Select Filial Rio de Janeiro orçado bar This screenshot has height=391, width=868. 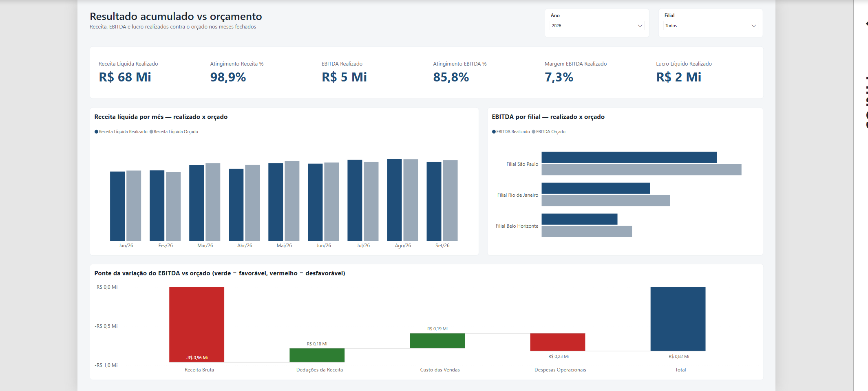pyautogui.click(x=606, y=200)
